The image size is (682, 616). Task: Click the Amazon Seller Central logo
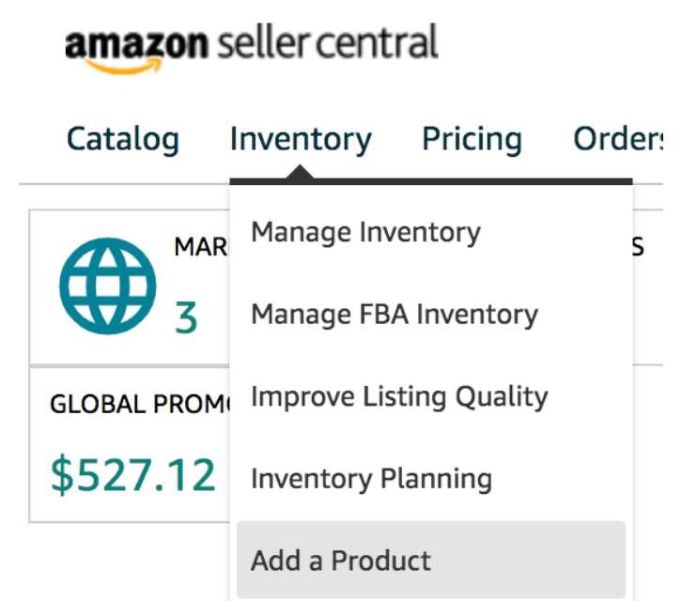tap(252, 48)
